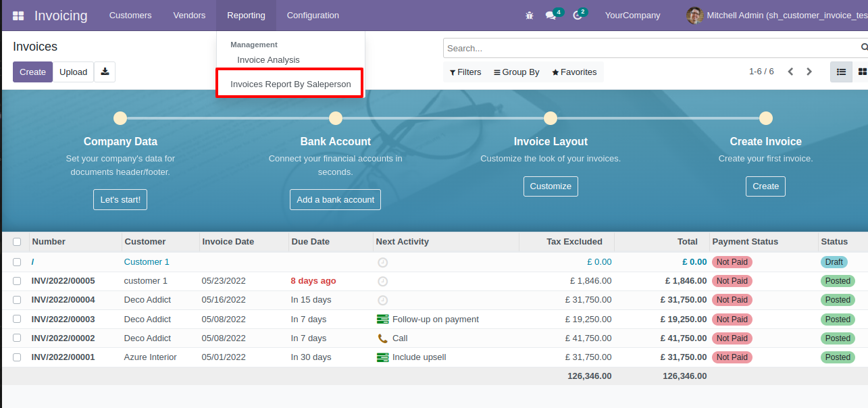
Task: Click the download export icon button
Action: [x=105, y=72]
